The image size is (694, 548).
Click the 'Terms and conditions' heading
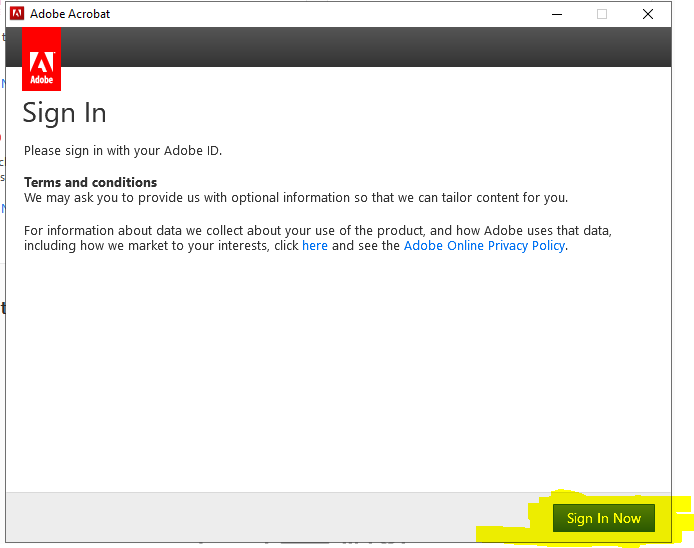90,182
